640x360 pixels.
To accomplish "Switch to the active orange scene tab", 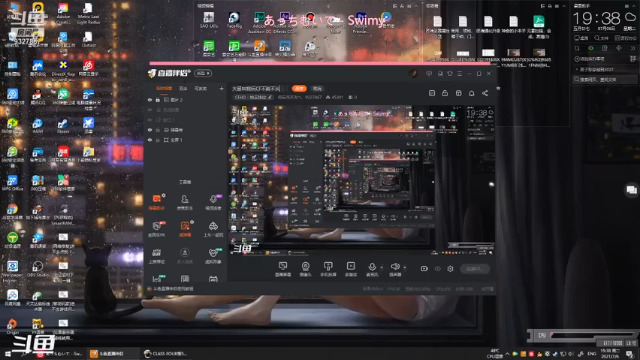I will pyautogui.click(x=164, y=89).
